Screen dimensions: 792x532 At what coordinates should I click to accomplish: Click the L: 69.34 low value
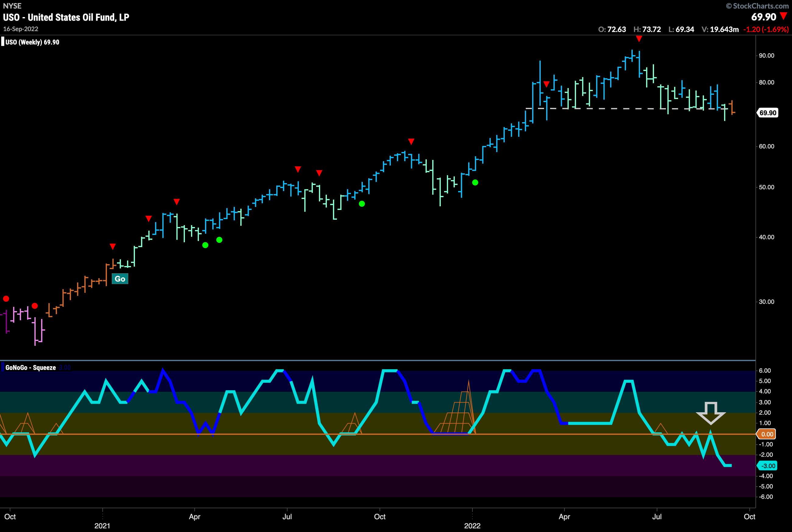coord(681,29)
